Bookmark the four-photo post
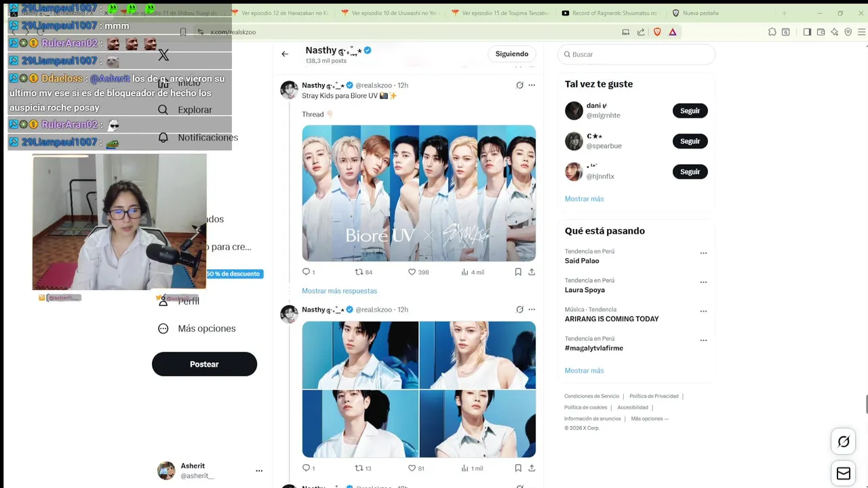868x488 pixels. pos(518,468)
